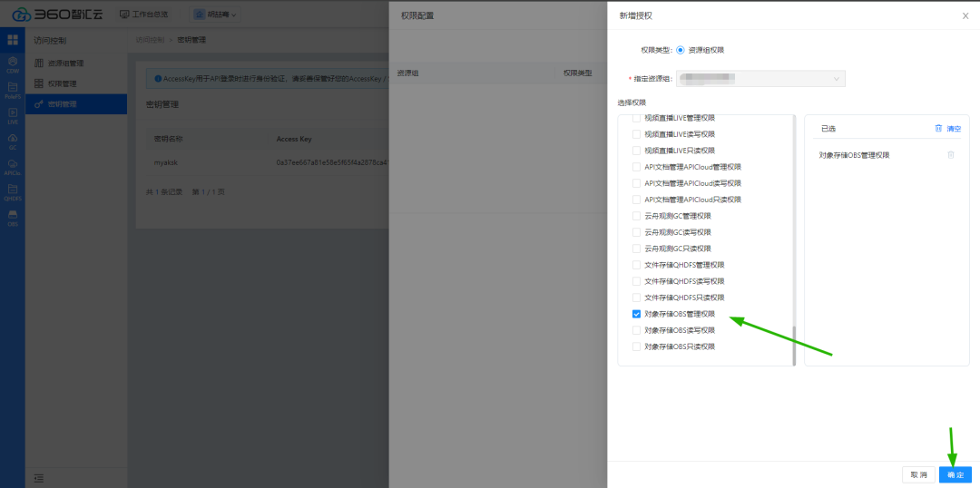
Task: Close the 新增授权 panel with X
Action: click(x=965, y=15)
